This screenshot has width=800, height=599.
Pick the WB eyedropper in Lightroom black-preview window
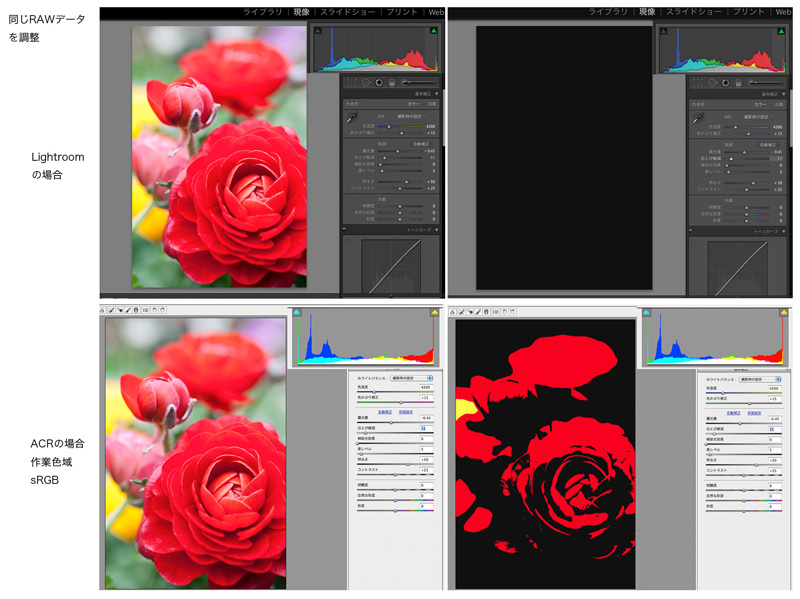click(x=698, y=118)
